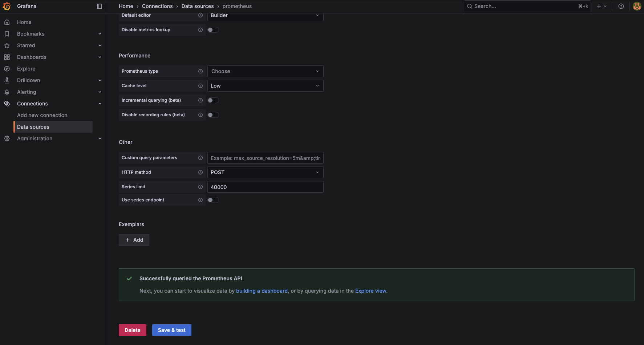Click the Save & test button
Image resolution: width=644 pixels, height=345 pixels.
172,330
